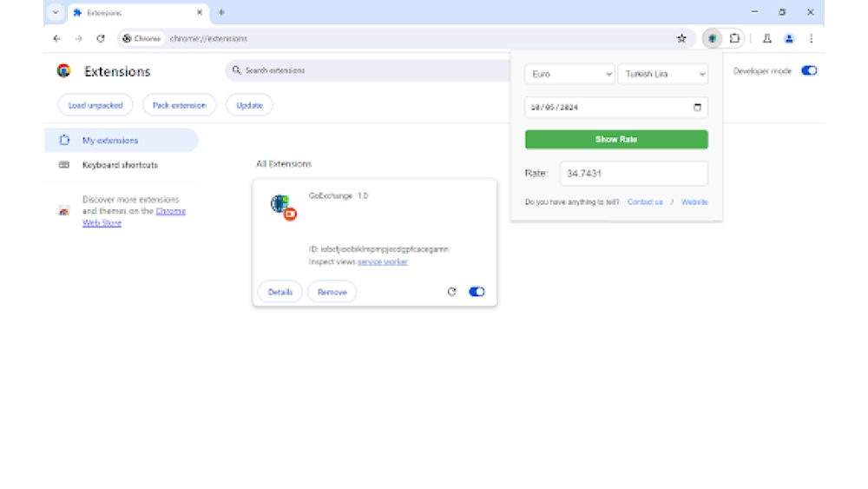Open the Chrome Web Store link

tap(134, 217)
